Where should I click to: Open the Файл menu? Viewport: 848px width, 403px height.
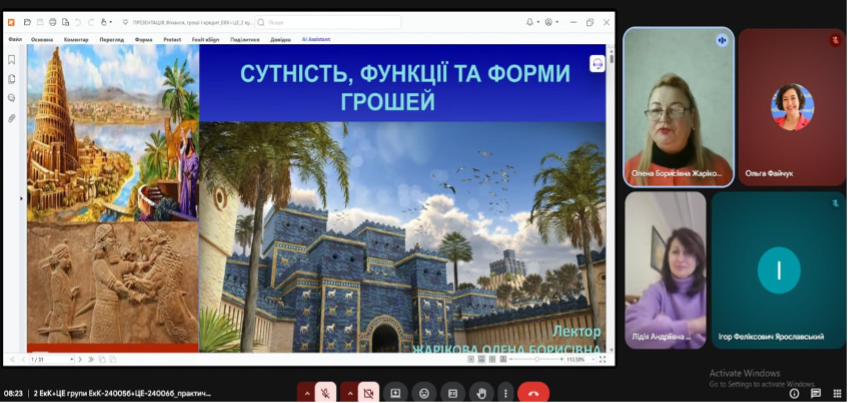15,39
